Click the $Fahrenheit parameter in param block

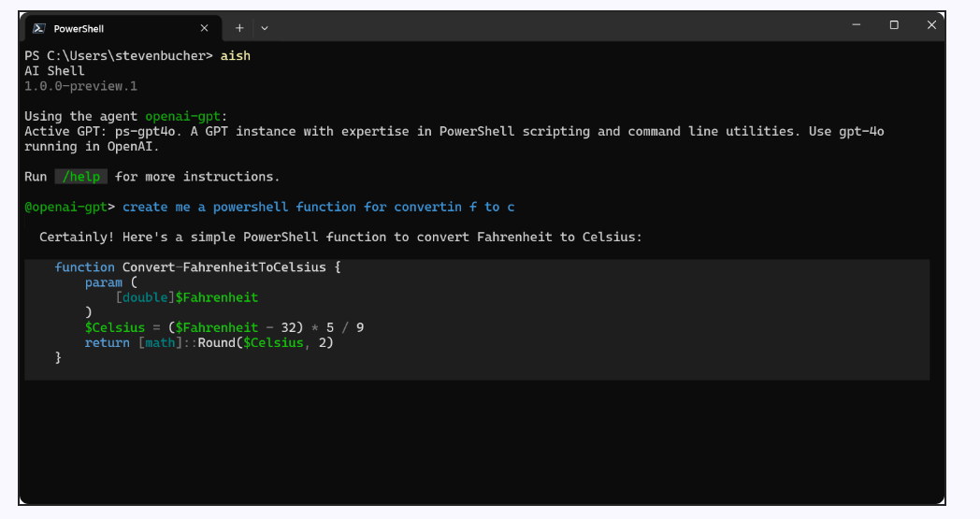(x=217, y=297)
